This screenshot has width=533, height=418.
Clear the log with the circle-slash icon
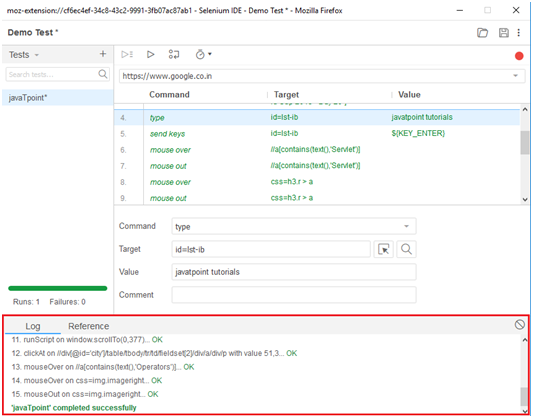pyautogui.click(x=519, y=325)
